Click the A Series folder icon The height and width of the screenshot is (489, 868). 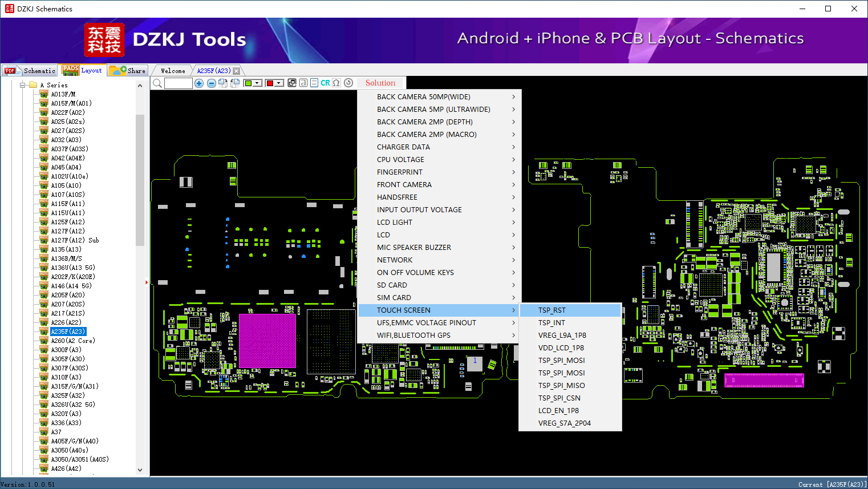click(33, 85)
